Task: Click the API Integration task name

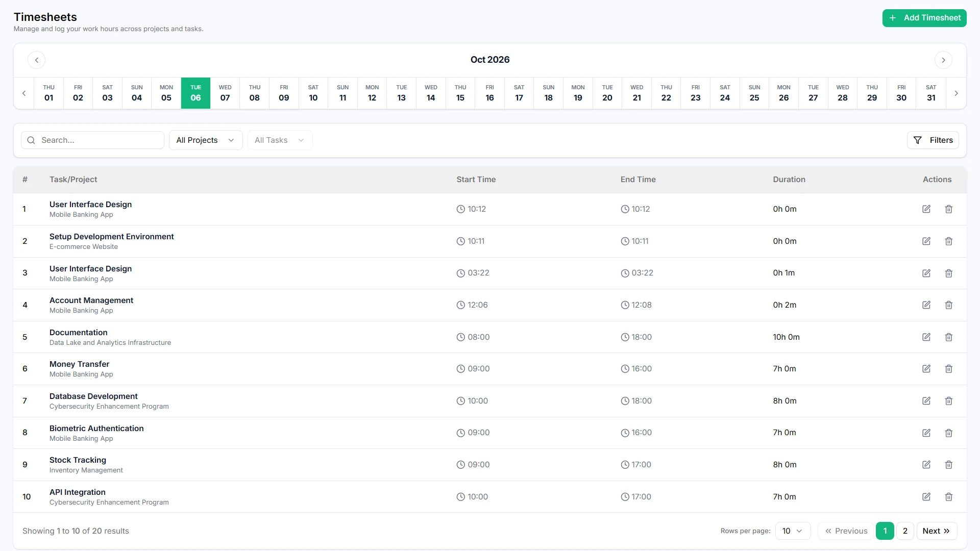Action: pos(78,492)
